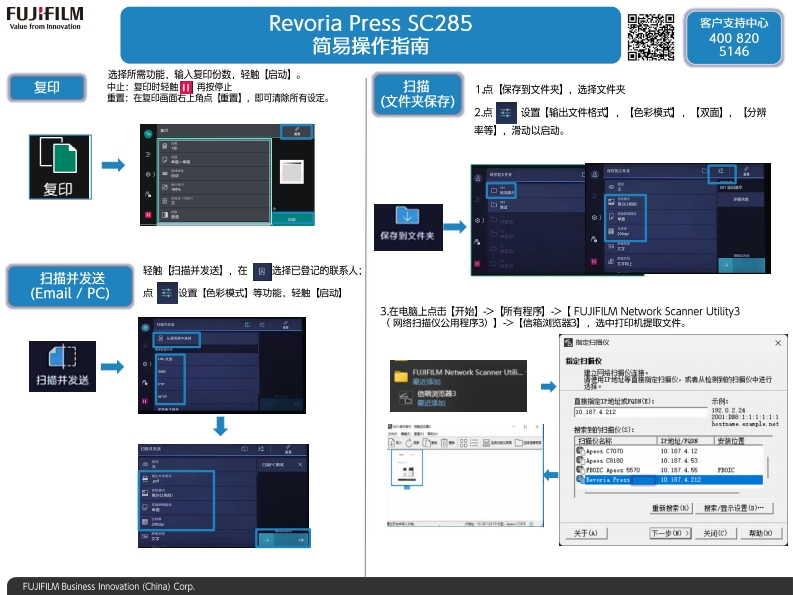Click the settings slider icon before 设置【输出文件格式】

(x=506, y=113)
